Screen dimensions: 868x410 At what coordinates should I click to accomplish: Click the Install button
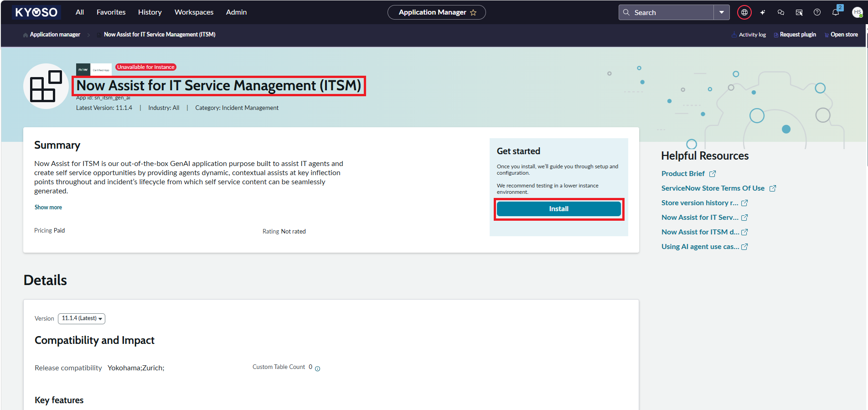[559, 209]
